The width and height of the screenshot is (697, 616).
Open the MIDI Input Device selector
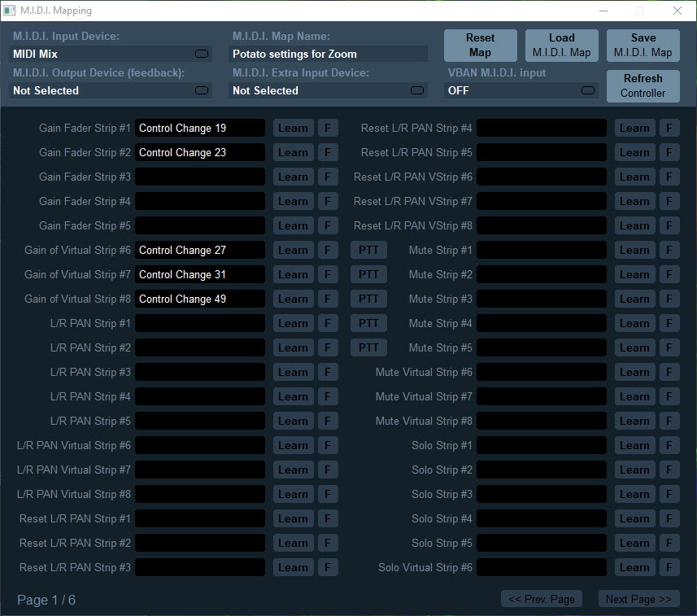click(x=111, y=55)
